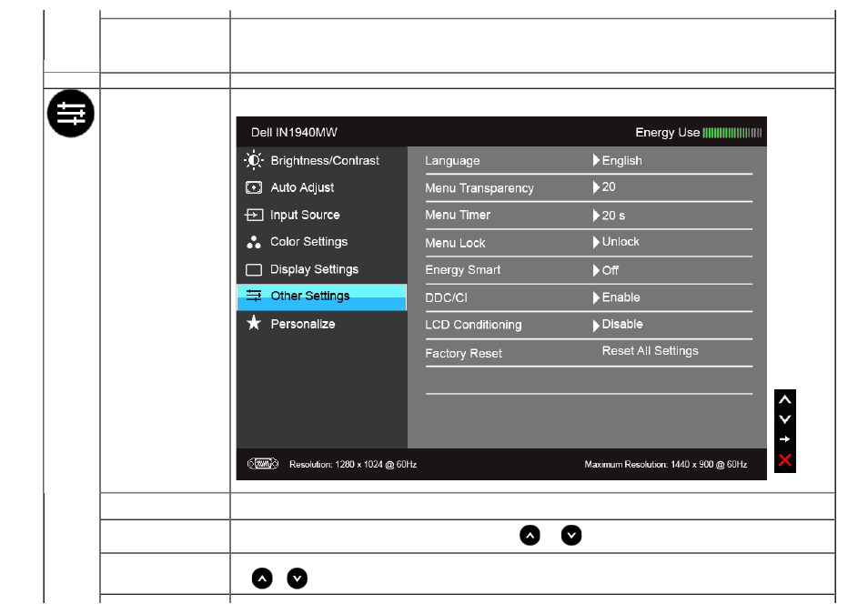Expand the Menu Transparency arrow next to 20
The height and width of the screenshot is (614, 868).
click(596, 187)
